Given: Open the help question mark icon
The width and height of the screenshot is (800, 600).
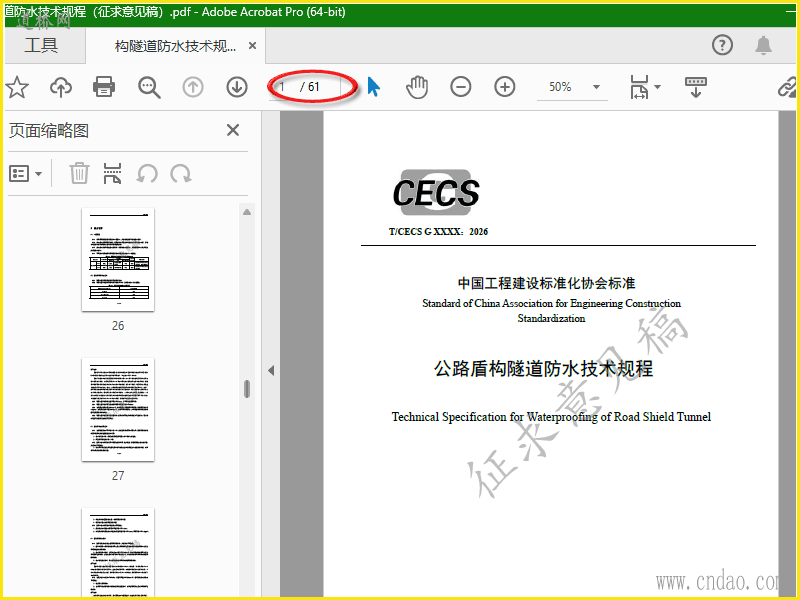Looking at the screenshot, I should (x=722, y=45).
